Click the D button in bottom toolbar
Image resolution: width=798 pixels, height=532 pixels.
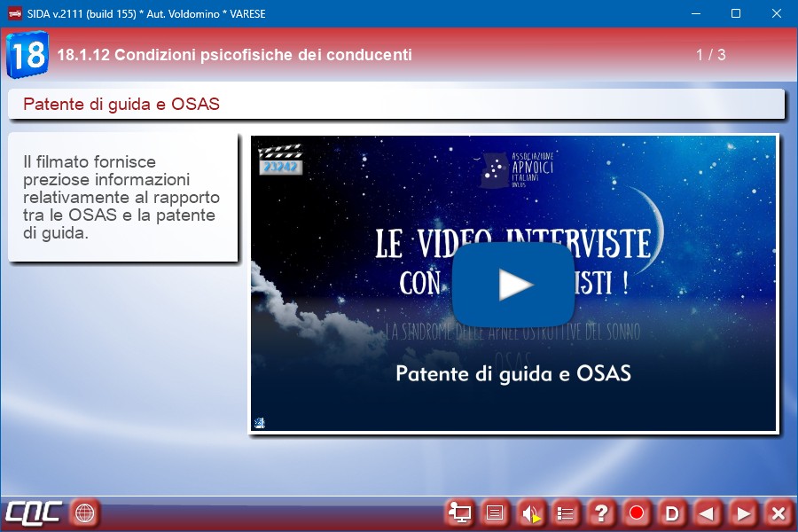(672, 512)
